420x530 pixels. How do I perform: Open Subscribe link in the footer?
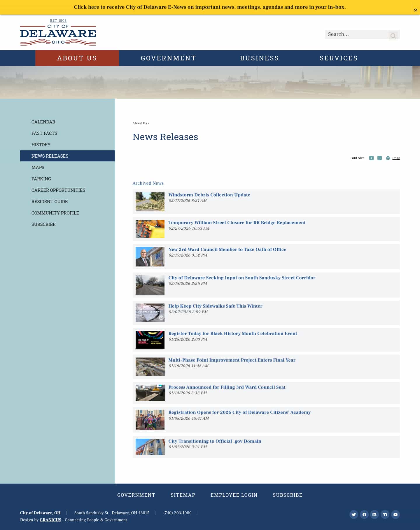tap(288, 495)
